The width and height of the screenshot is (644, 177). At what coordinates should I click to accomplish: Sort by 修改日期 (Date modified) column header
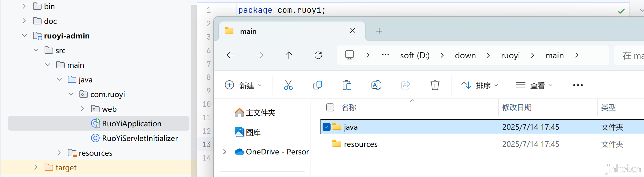(517, 107)
